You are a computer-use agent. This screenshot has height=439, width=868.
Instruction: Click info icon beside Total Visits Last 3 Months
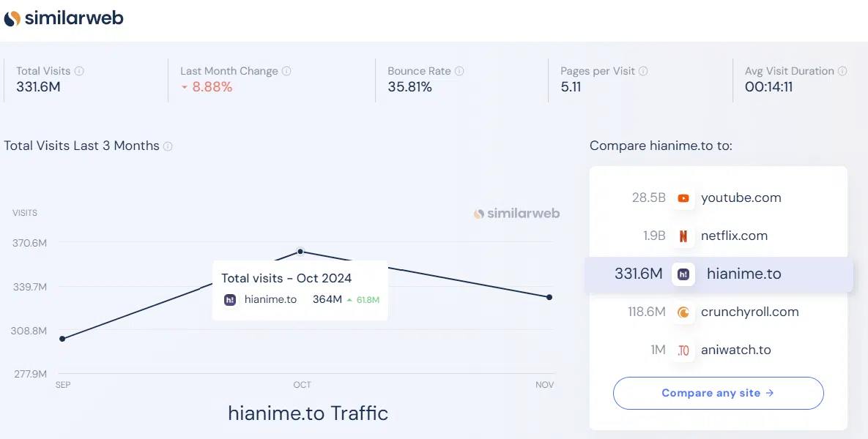coord(168,146)
